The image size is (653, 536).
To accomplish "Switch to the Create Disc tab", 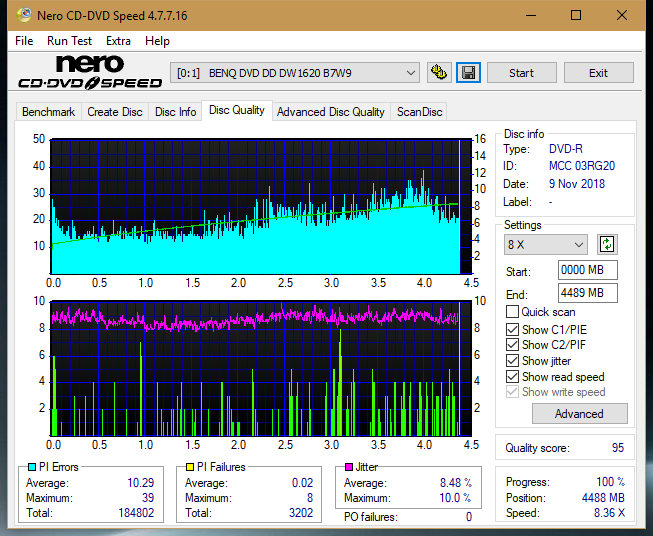I will 115,112.
